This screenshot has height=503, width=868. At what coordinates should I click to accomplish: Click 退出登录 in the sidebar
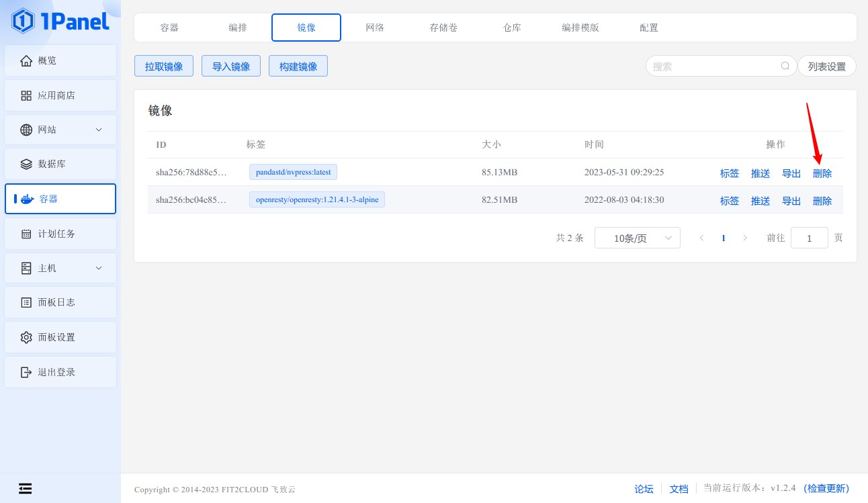point(60,372)
